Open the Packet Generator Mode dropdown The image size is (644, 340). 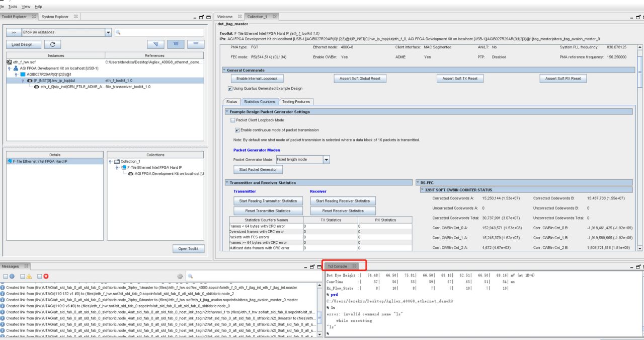[x=326, y=159]
